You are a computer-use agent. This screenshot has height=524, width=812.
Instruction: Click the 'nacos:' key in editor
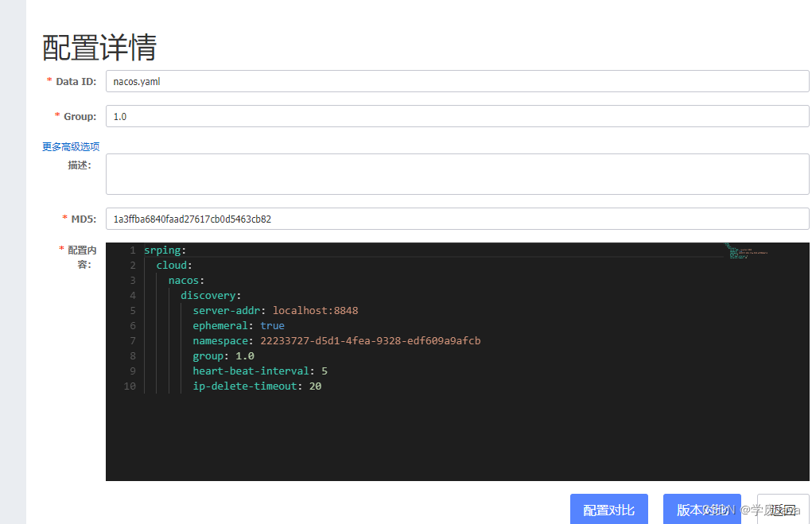pos(184,280)
